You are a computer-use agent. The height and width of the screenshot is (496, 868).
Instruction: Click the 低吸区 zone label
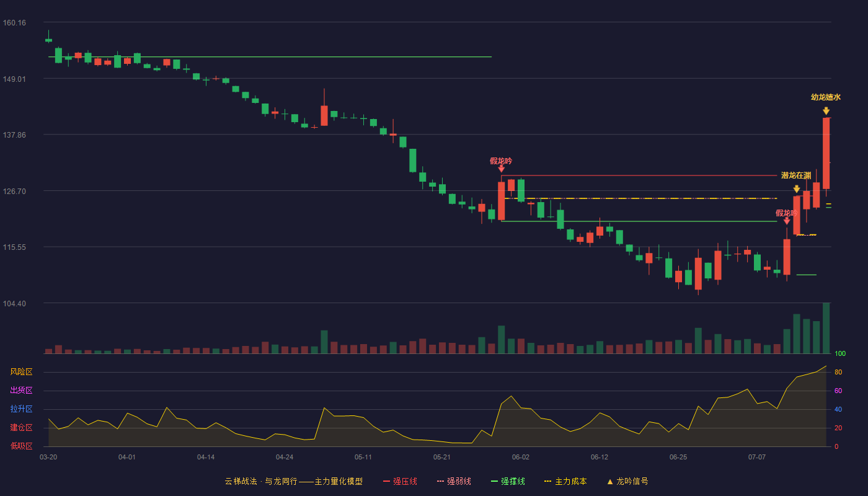(x=21, y=446)
